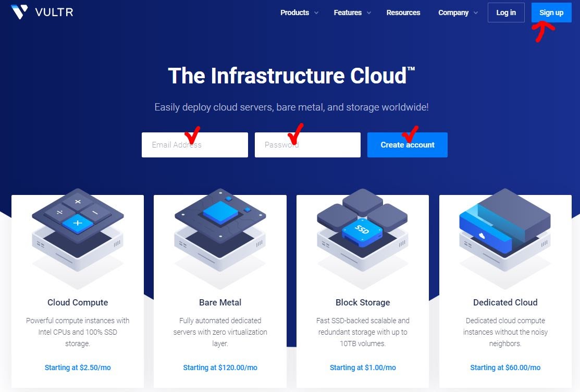Viewport: 580px width, 392px height.
Task: Click the Log in button
Action: [x=506, y=13]
